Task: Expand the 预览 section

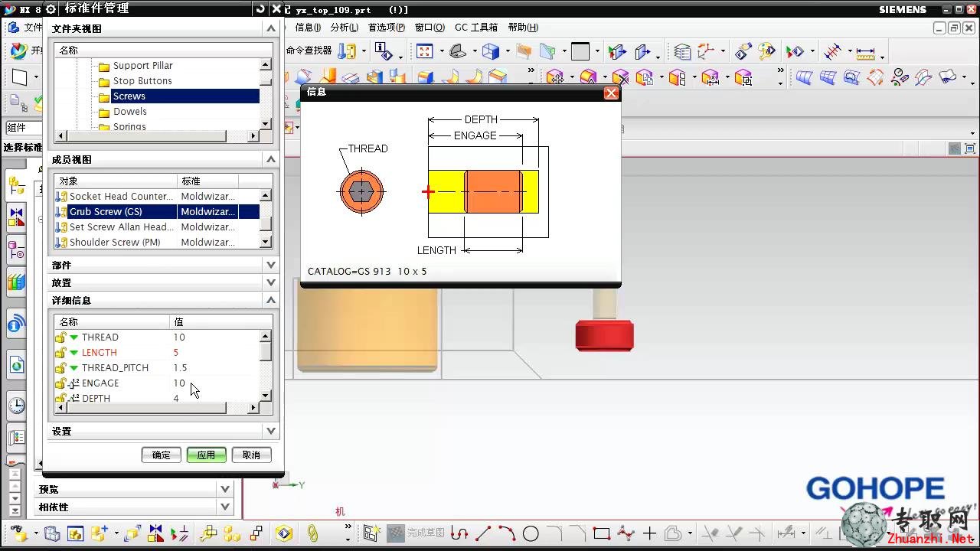Action: pos(225,489)
